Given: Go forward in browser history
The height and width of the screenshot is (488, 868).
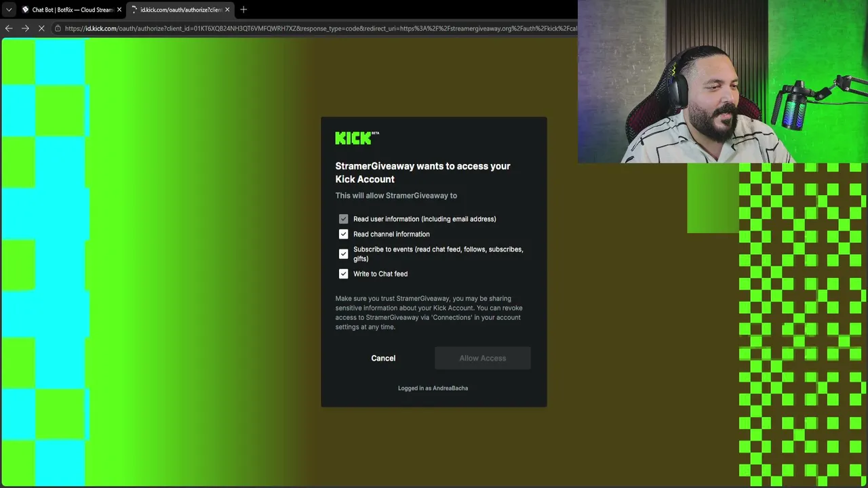Looking at the screenshot, I should [x=25, y=28].
